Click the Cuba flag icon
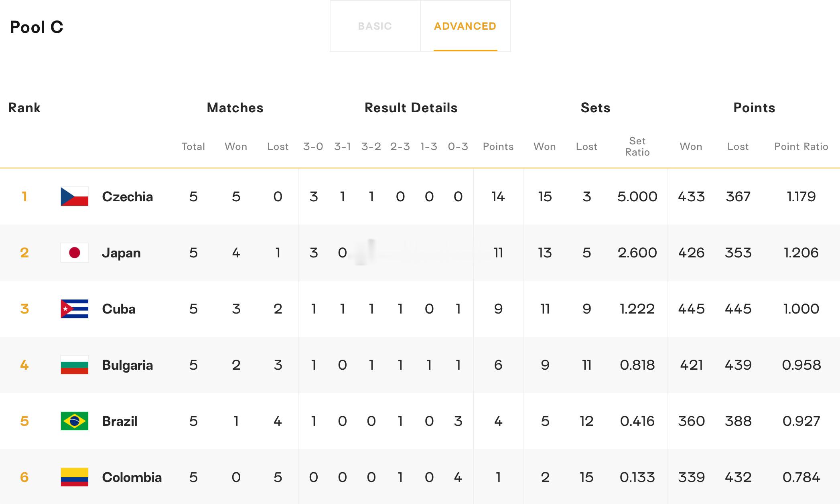The width and height of the screenshot is (840, 504). pyautogui.click(x=75, y=309)
